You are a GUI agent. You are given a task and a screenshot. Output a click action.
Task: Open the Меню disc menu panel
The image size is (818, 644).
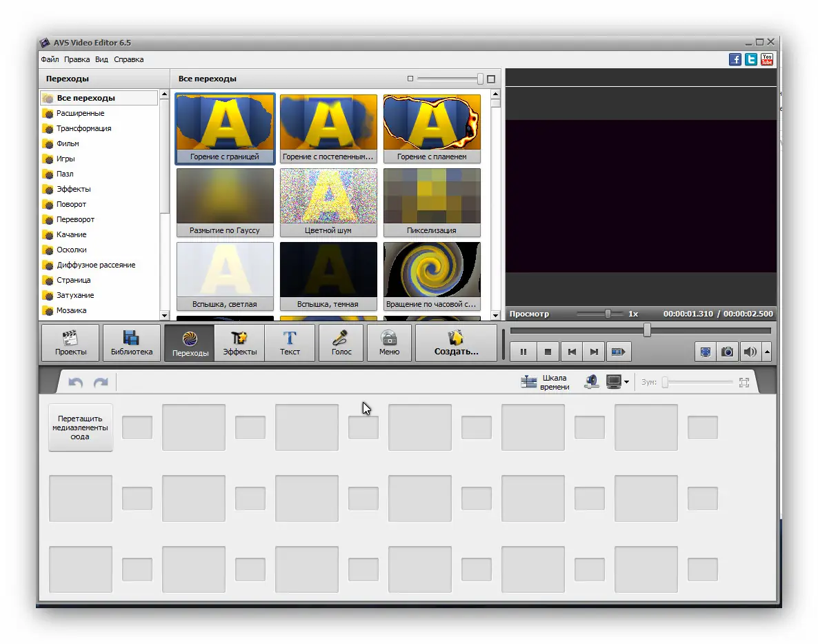[389, 343]
